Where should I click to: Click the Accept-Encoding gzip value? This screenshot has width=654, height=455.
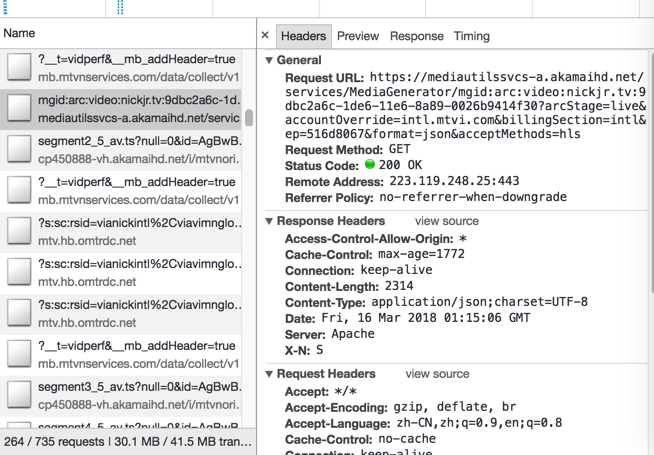pyautogui.click(x=455, y=407)
